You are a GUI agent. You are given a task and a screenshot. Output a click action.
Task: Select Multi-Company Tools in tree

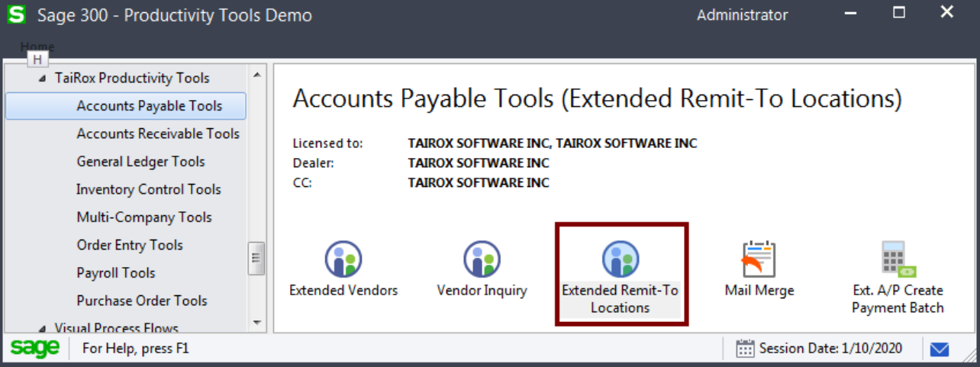click(x=144, y=217)
